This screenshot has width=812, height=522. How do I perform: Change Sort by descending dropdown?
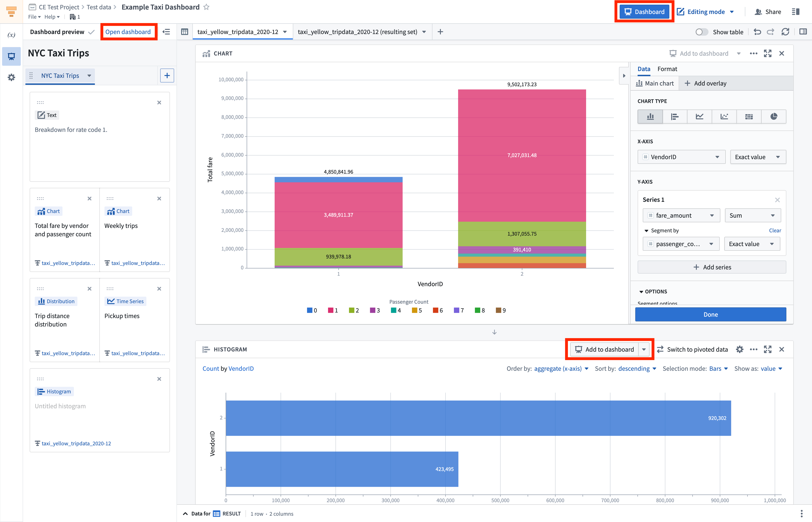(637, 369)
